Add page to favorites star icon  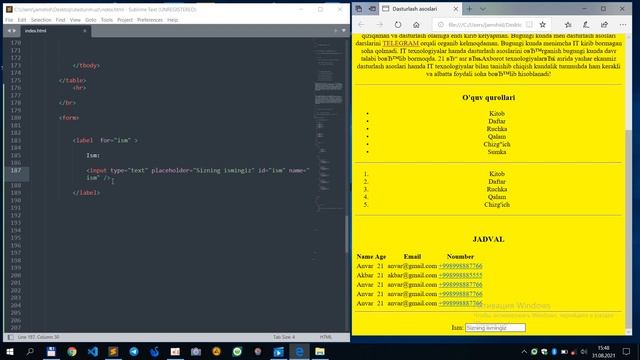click(x=542, y=24)
